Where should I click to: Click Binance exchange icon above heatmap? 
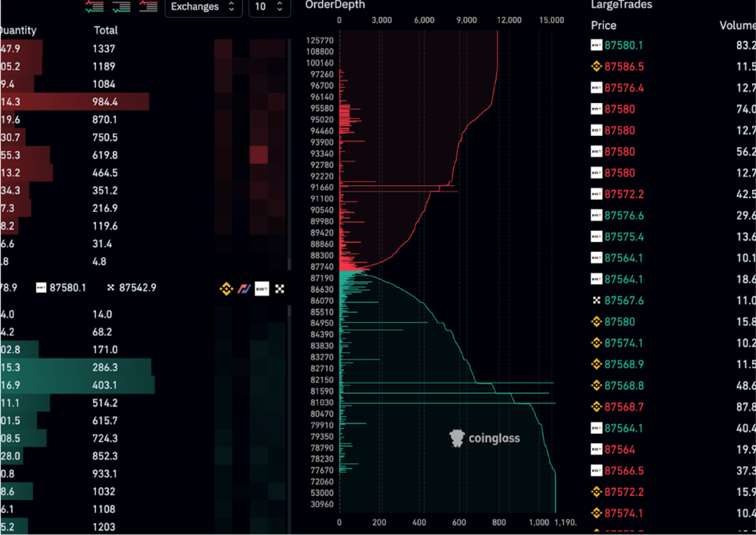226,289
